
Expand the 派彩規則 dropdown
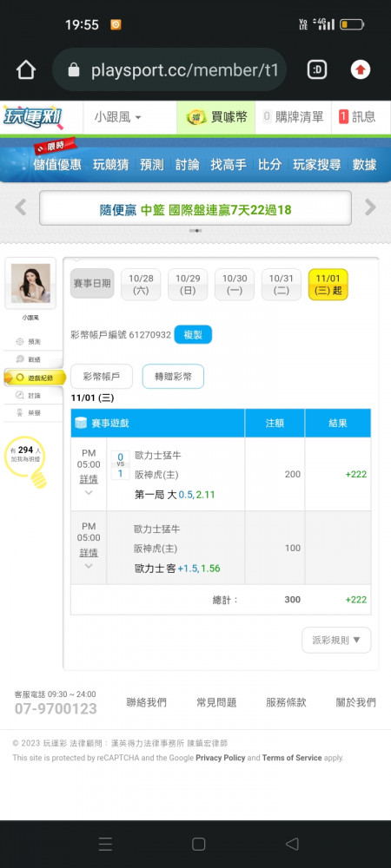337,640
